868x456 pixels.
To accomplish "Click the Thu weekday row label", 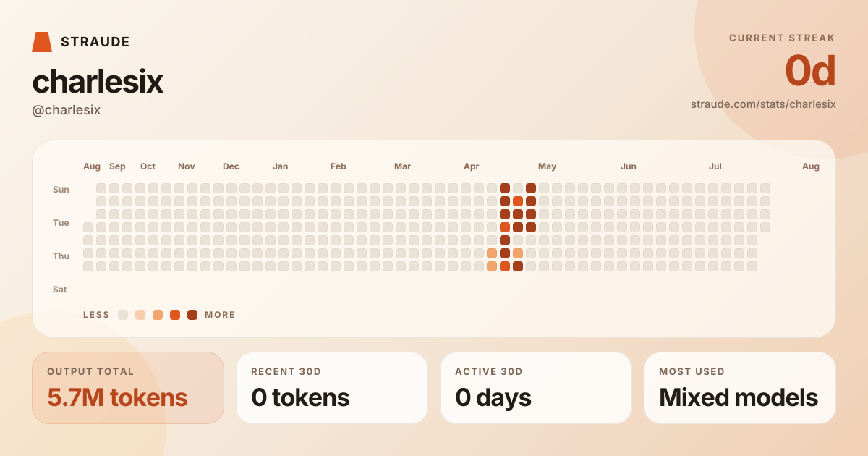I will click(x=61, y=256).
